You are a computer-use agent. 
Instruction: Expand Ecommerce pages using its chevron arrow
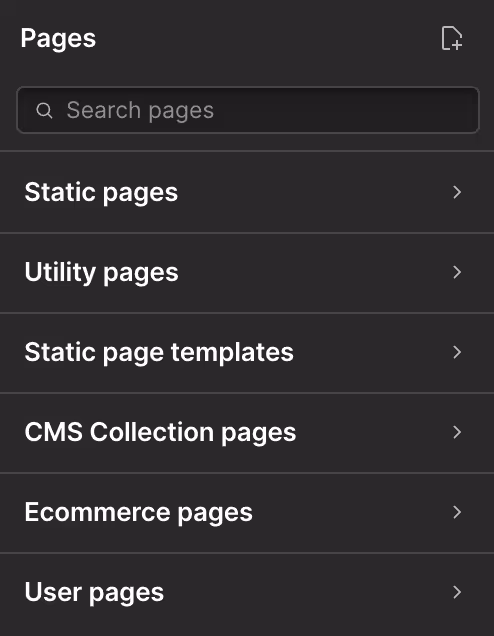457,512
